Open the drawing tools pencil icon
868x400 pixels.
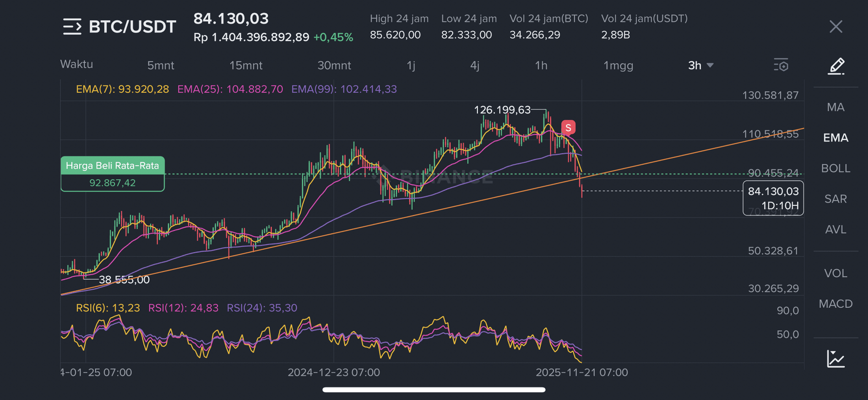tap(836, 66)
